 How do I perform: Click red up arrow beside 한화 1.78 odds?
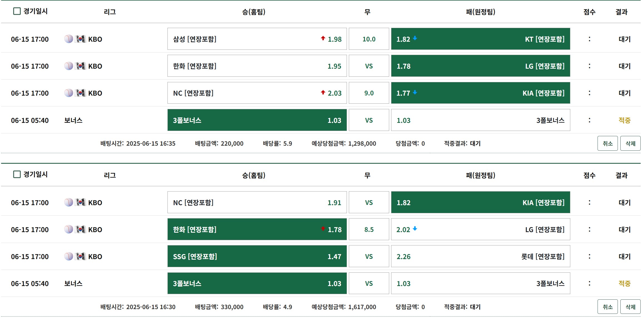coord(323,229)
